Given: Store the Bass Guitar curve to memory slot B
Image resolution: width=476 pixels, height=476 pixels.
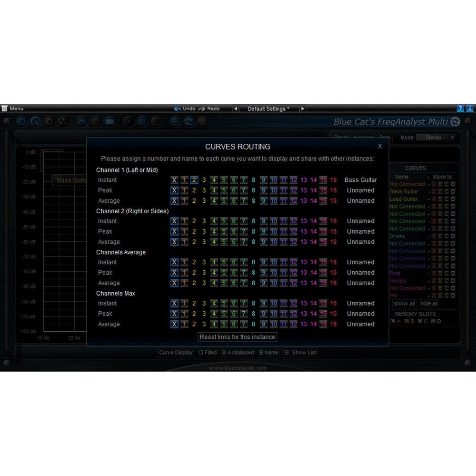Looking at the screenshot, I should (440, 191).
